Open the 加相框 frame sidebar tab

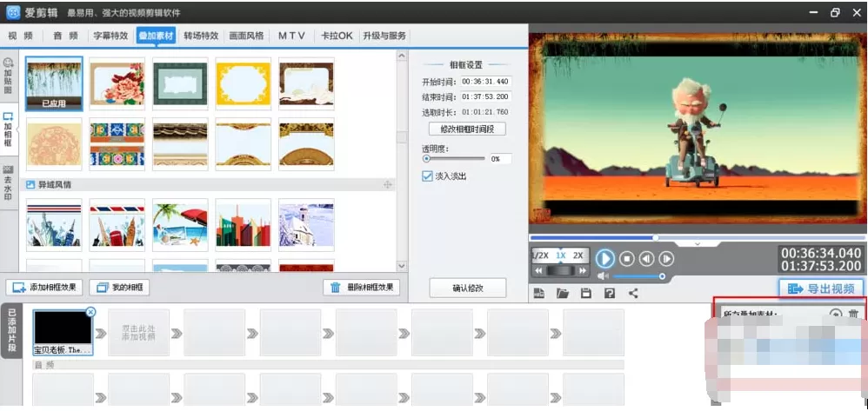tap(9, 129)
